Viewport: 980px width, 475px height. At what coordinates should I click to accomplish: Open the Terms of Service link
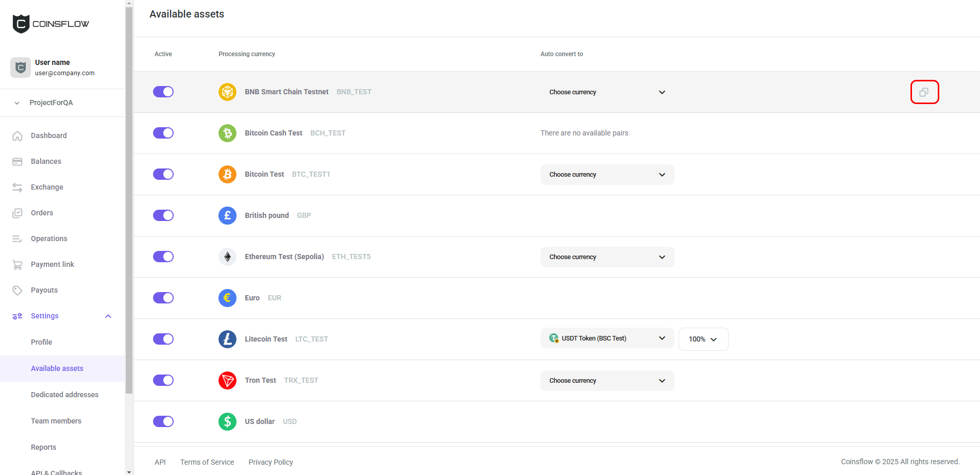click(x=207, y=462)
